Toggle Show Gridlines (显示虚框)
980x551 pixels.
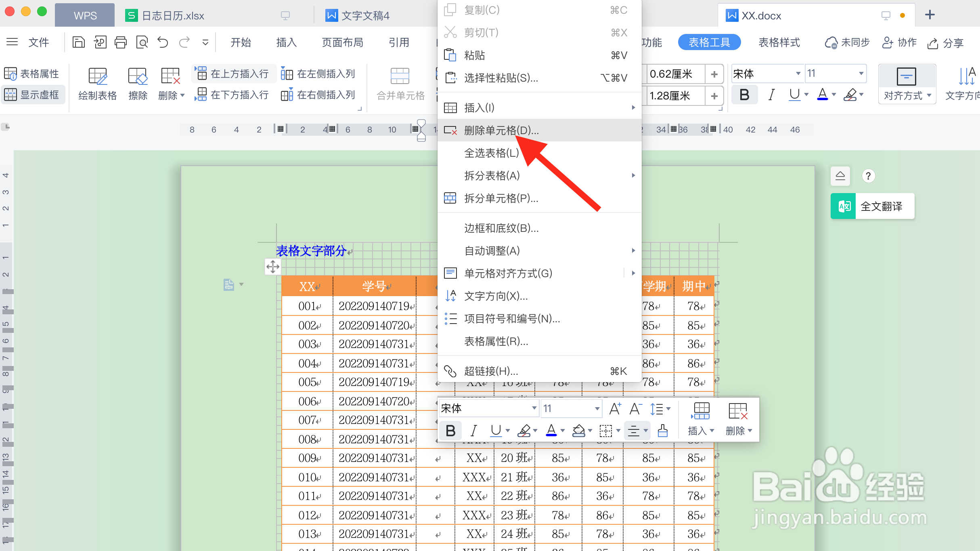32,95
